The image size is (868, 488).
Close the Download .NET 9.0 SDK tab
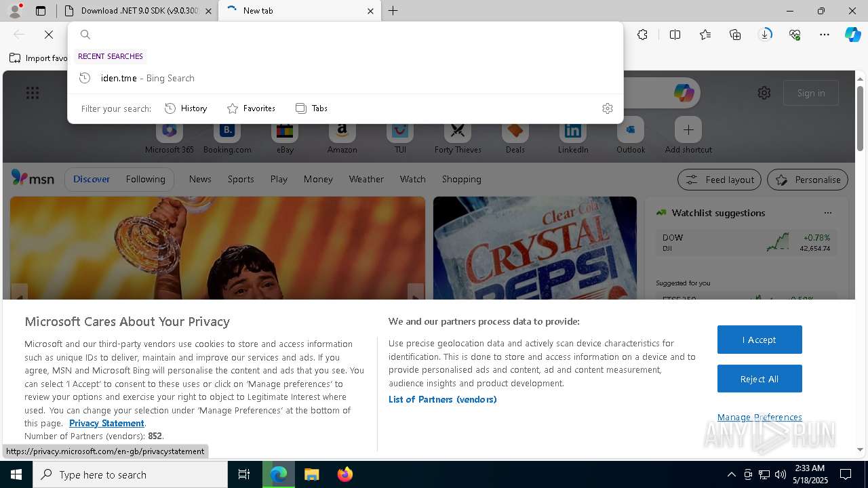coord(208,11)
